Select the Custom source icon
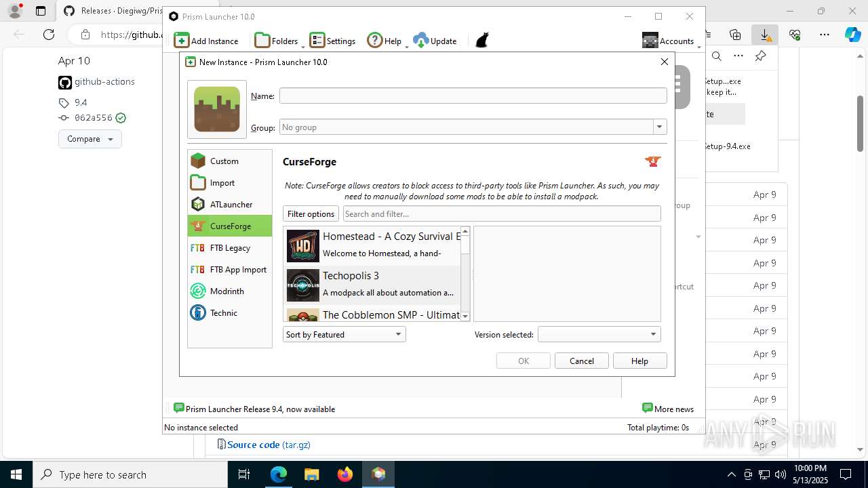This screenshot has width=868, height=488. click(198, 161)
